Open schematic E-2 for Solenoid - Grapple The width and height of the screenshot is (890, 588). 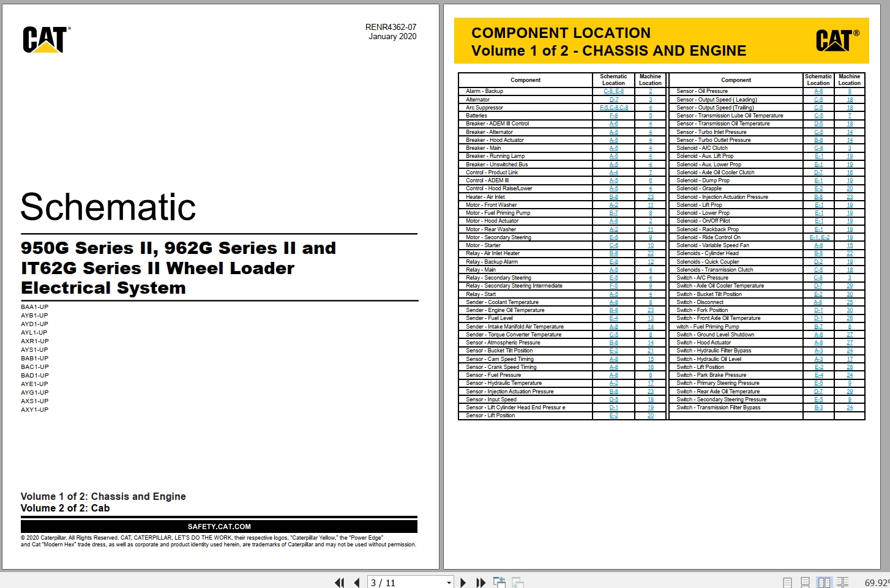coord(818,188)
